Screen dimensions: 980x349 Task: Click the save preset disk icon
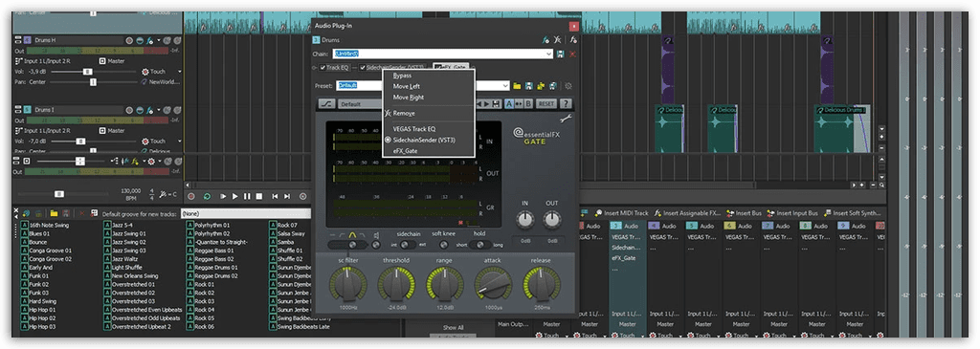[528, 85]
